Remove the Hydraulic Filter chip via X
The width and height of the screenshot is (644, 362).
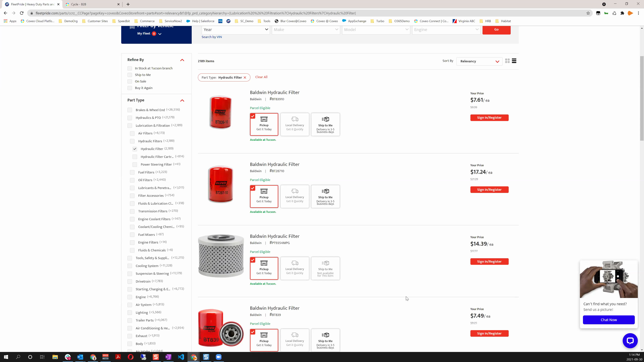[245, 77]
